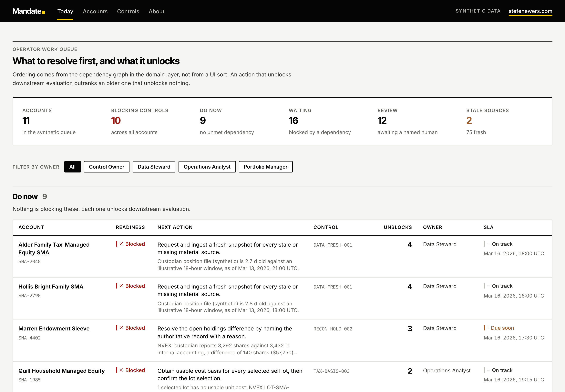The height and width of the screenshot is (392, 565).
Task: Click the Blocked X icon in Marren row
Action: (x=121, y=328)
